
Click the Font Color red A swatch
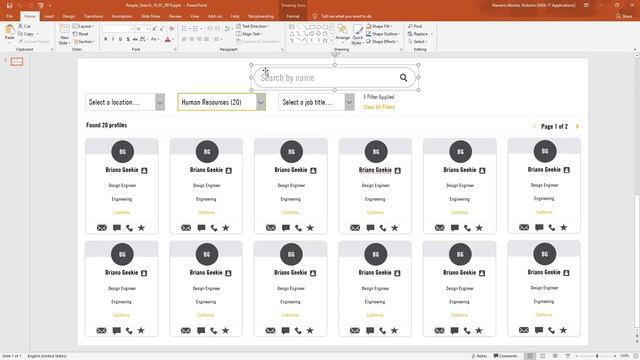pyautogui.click(x=168, y=39)
